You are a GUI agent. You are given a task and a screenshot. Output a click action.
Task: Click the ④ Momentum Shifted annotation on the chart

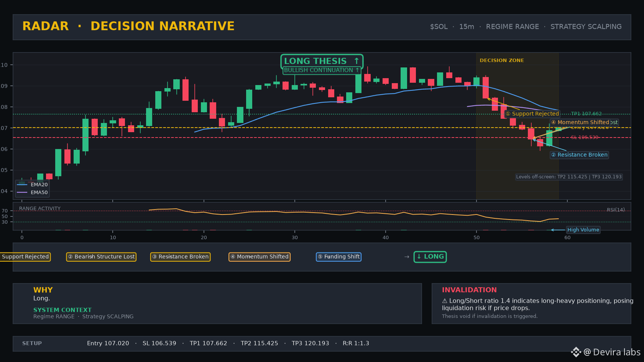click(580, 122)
